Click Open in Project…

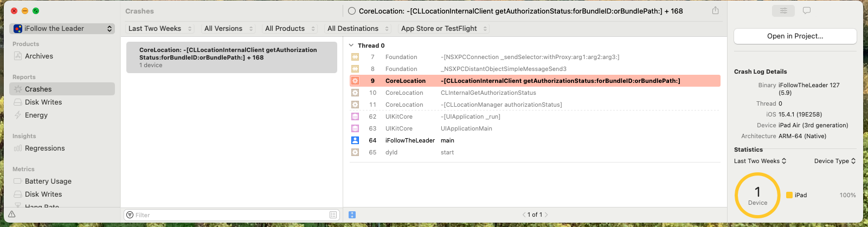pyautogui.click(x=795, y=36)
